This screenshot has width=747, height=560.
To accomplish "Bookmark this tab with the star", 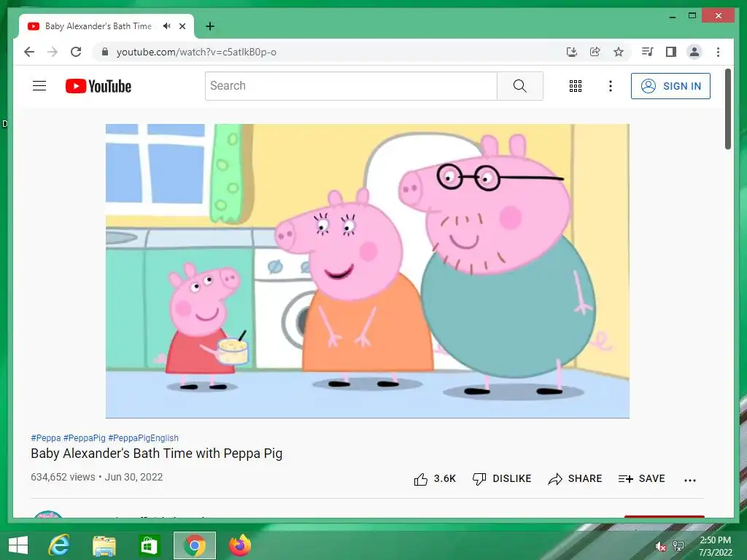I will click(x=619, y=52).
